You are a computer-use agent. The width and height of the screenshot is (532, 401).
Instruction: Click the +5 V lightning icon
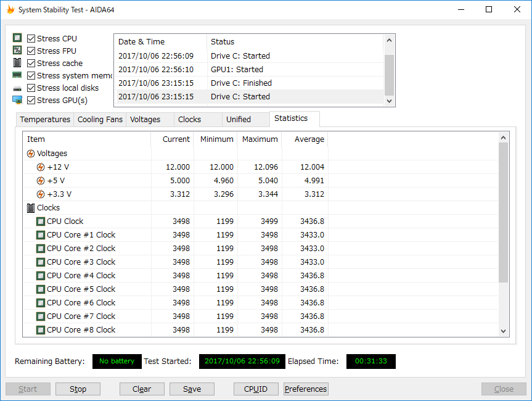40,181
